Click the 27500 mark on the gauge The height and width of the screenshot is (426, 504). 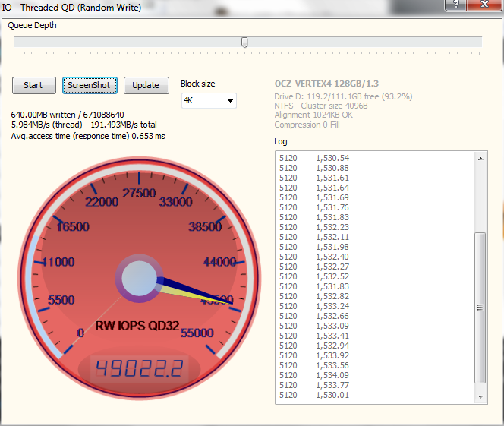pyautogui.click(x=139, y=194)
